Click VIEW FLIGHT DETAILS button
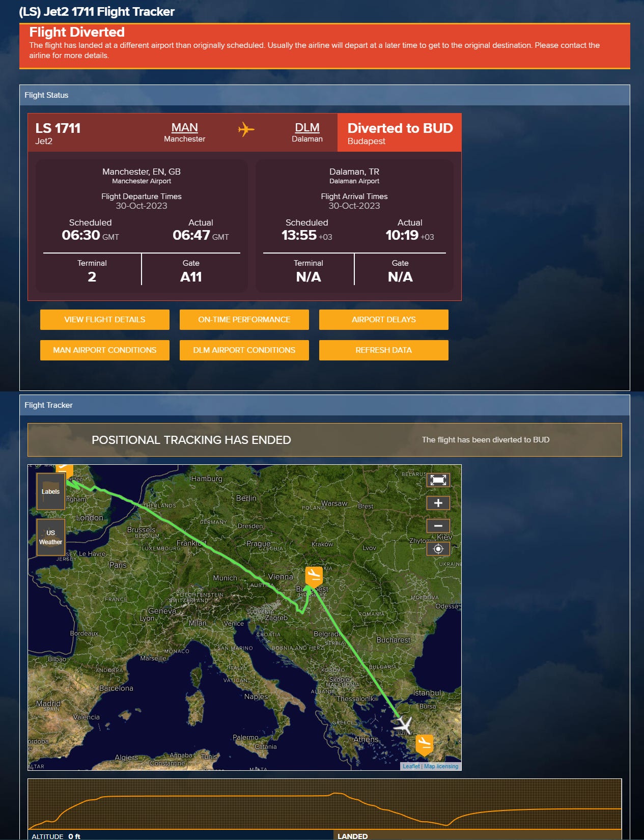The width and height of the screenshot is (644, 840). pyautogui.click(x=105, y=320)
